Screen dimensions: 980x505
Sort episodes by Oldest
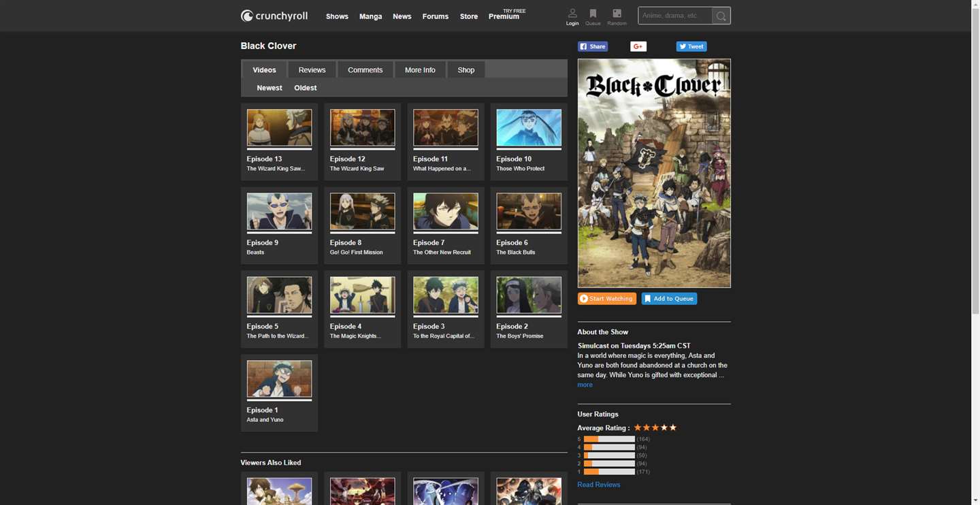click(305, 88)
